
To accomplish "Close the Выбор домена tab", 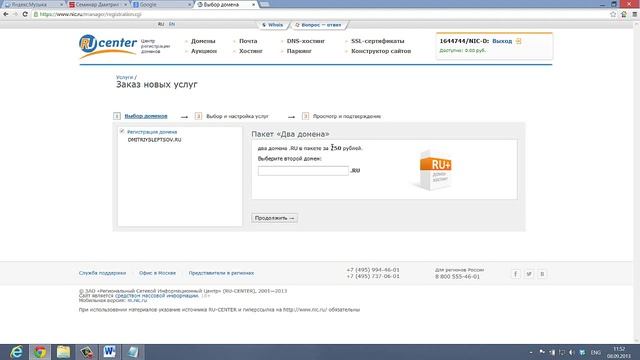I will [x=253, y=4].
